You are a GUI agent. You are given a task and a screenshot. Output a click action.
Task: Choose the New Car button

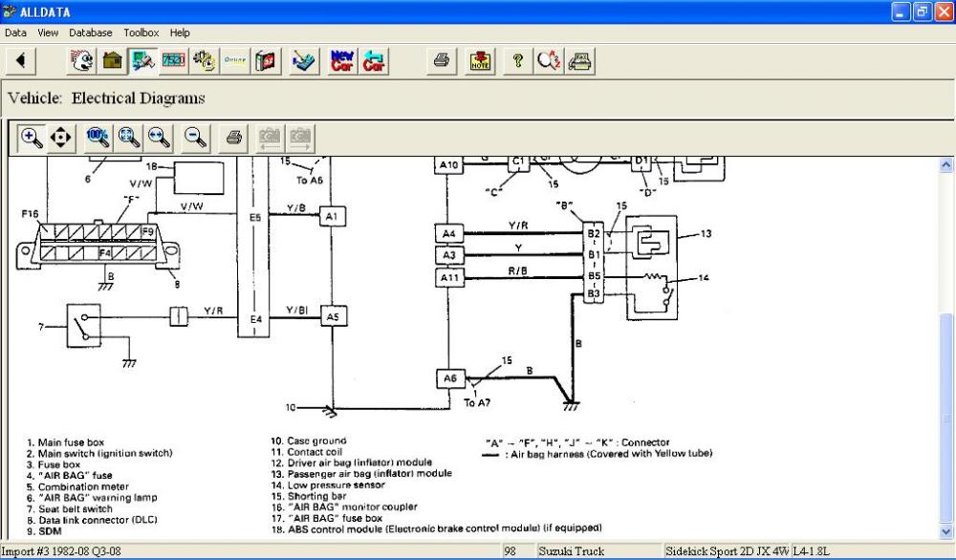point(342,60)
